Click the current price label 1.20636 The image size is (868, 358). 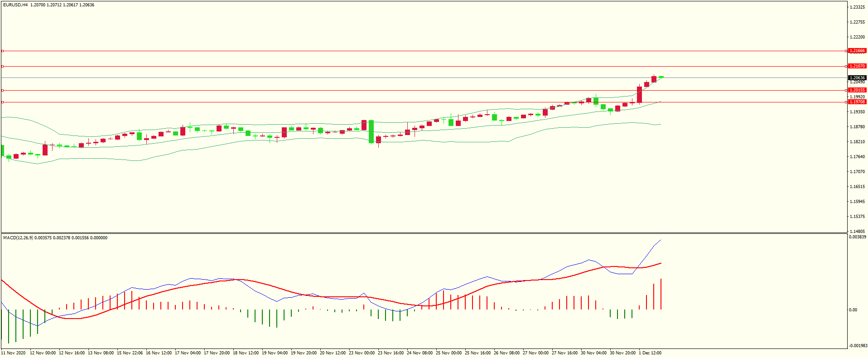(x=857, y=78)
